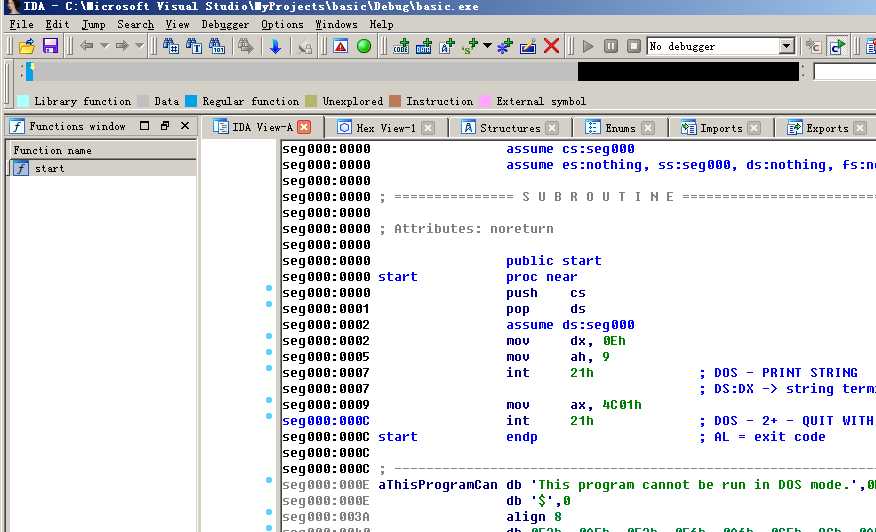
Task: Close the Hex View-1 tab
Action: pos(428,128)
